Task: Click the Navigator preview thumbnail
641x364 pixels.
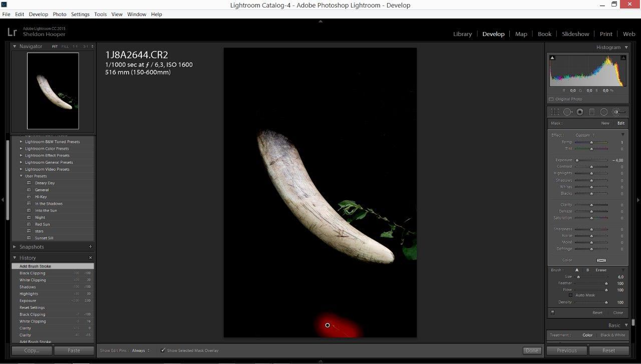Action: pyautogui.click(x=53, y=91)
